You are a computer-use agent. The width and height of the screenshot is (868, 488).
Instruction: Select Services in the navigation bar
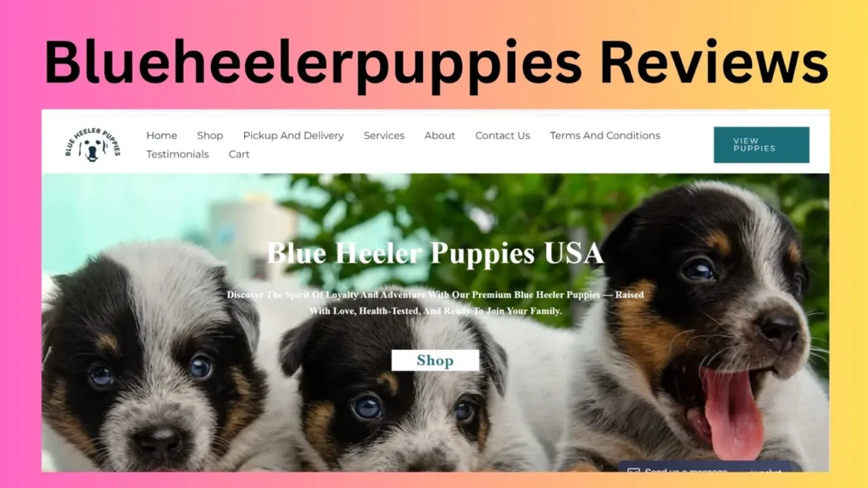click(x=384, y=136)
